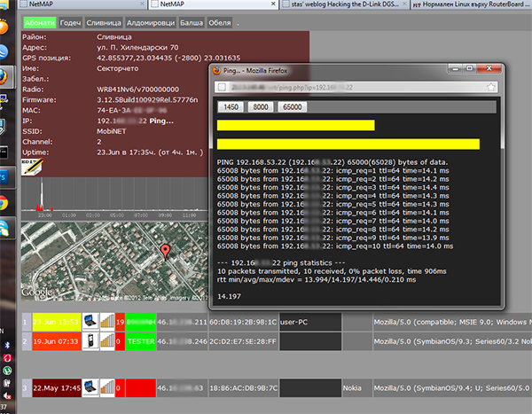Screen dimensions: 532x414
Task: Select the Сливница tab
Action: coord(106,22)
